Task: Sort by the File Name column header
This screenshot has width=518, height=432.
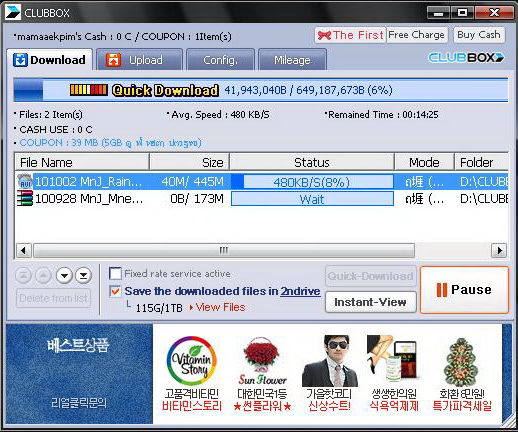Action: pyautogui.click(x=82, y=162)
